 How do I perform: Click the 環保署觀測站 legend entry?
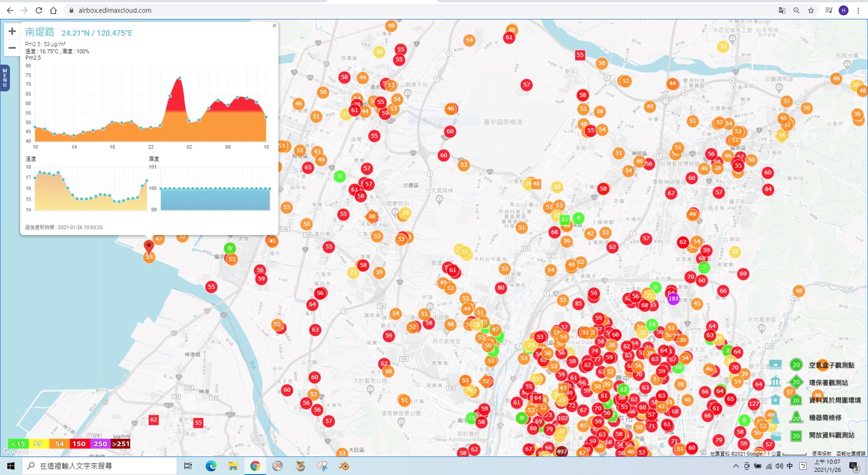[x=828, y=382]
